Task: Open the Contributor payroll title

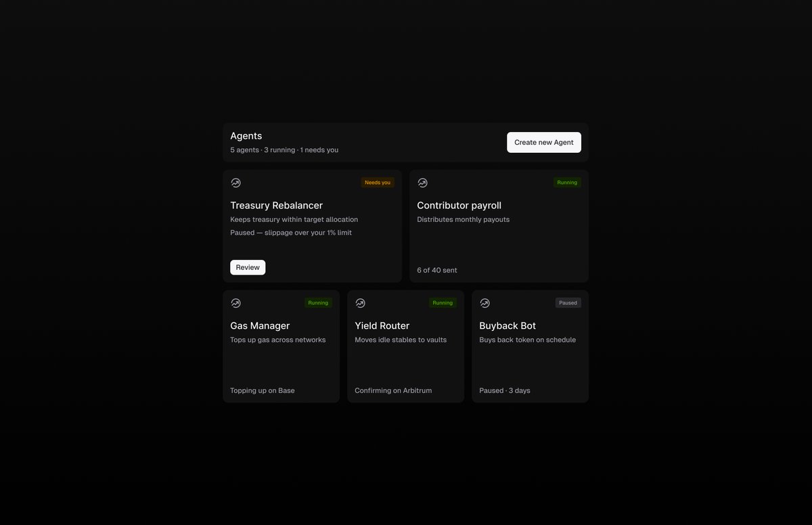Action: pos(459,205)
